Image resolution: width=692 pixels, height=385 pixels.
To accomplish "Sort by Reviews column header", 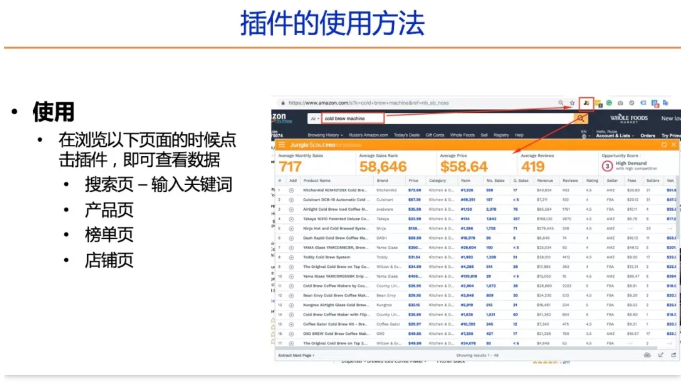I will [570, 181].
